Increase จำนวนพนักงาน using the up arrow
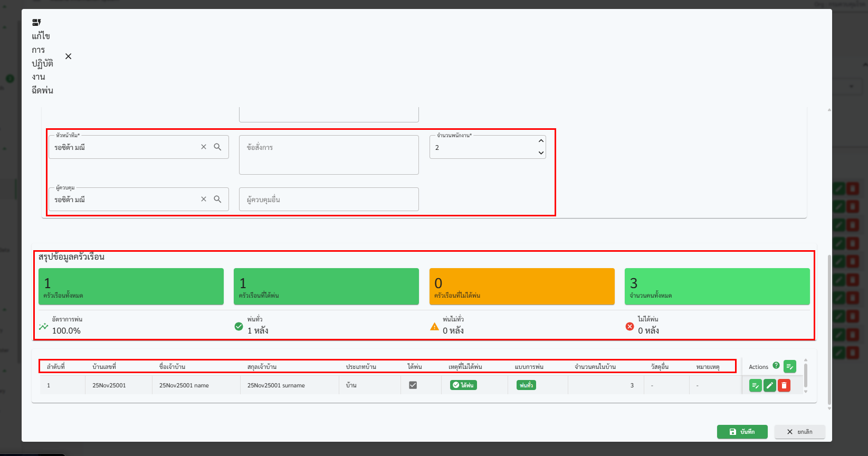 pyautogui.click(x=541, y=141)
